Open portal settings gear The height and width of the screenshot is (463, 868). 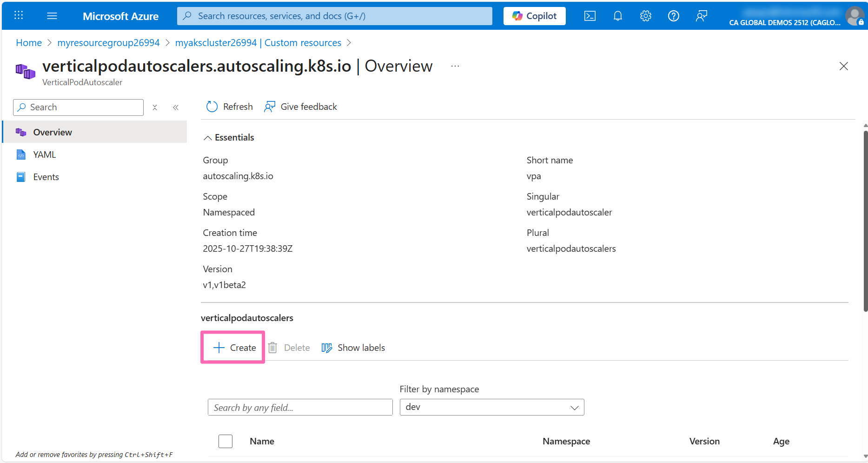pos(645,15)
